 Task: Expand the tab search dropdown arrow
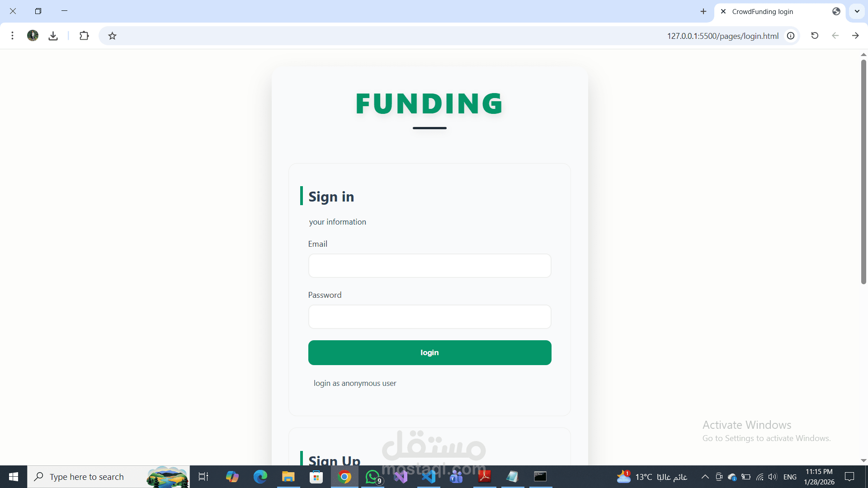point(857,12)
